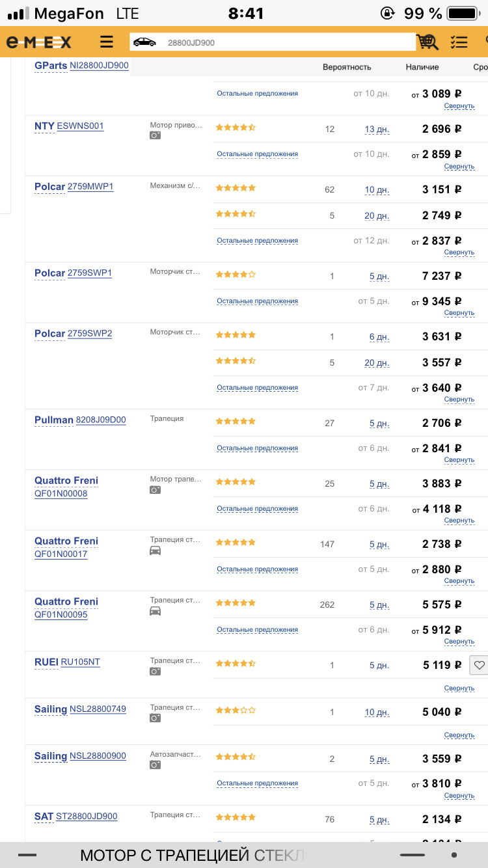Click the Emex logo
Viewport: 488px width, 868px height.
click(x=39, y=42)
